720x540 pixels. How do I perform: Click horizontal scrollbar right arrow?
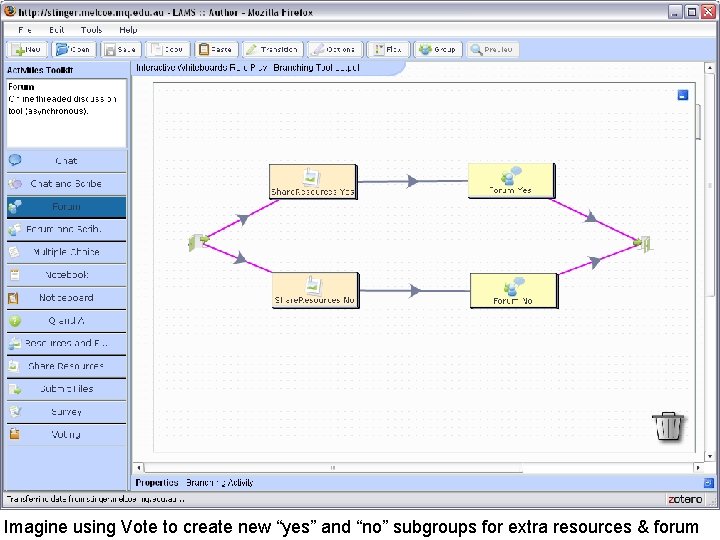pos(698,467)
